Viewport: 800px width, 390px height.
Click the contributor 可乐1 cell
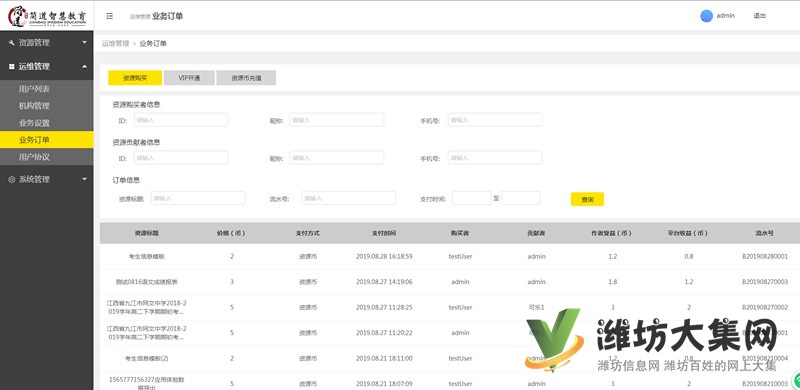[536, 307]
